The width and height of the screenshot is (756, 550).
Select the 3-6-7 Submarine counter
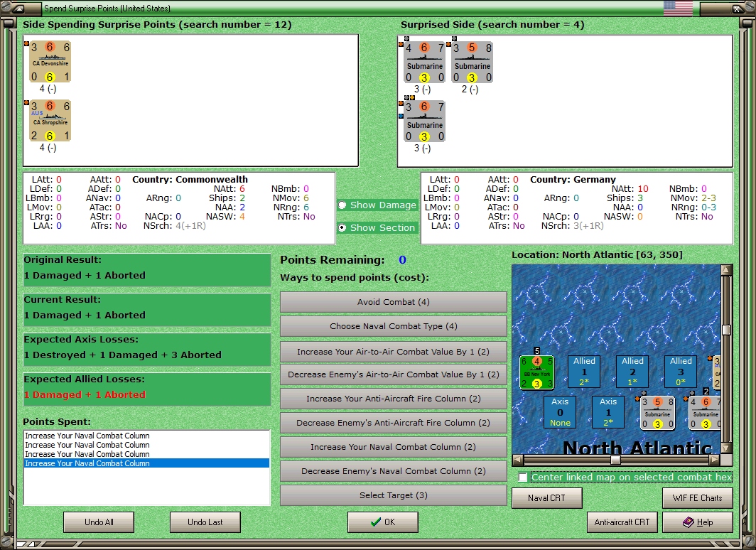click(424, 122)
